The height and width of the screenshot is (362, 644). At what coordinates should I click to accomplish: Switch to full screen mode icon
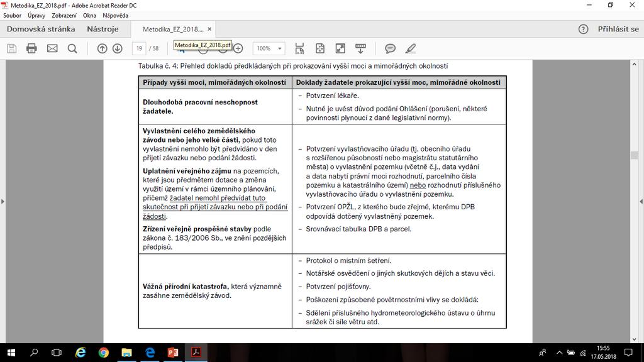point(340,48)
